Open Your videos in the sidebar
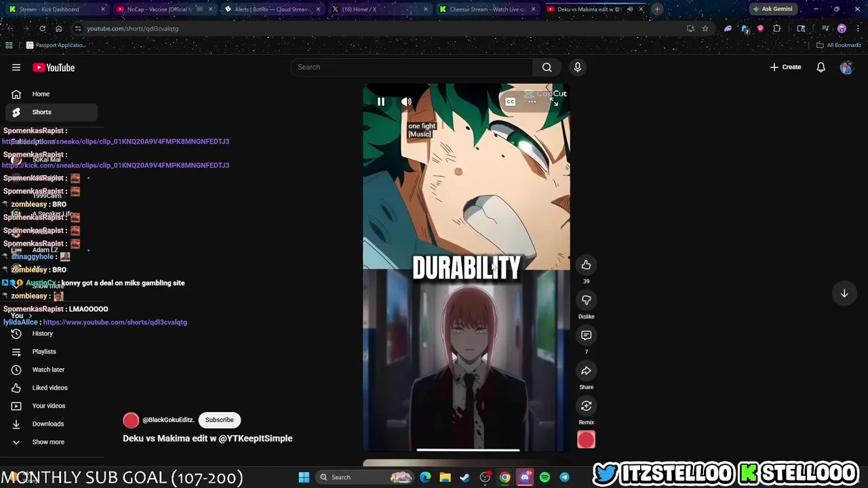Viewport: 868px width, 488px height. coord(51,406)
